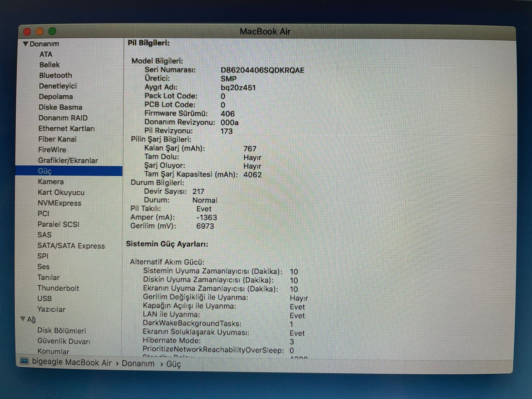Click Donanım in the bottom path bar
Image resolution: width=532 pixels, height=399 pixels.
point(138,363)
